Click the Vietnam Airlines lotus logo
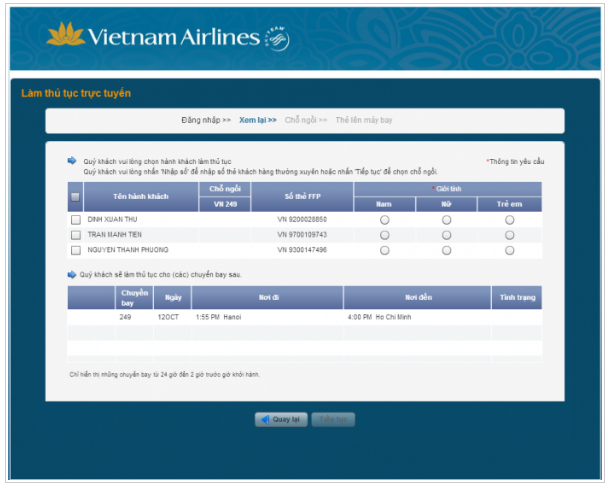 pos(66,34)
